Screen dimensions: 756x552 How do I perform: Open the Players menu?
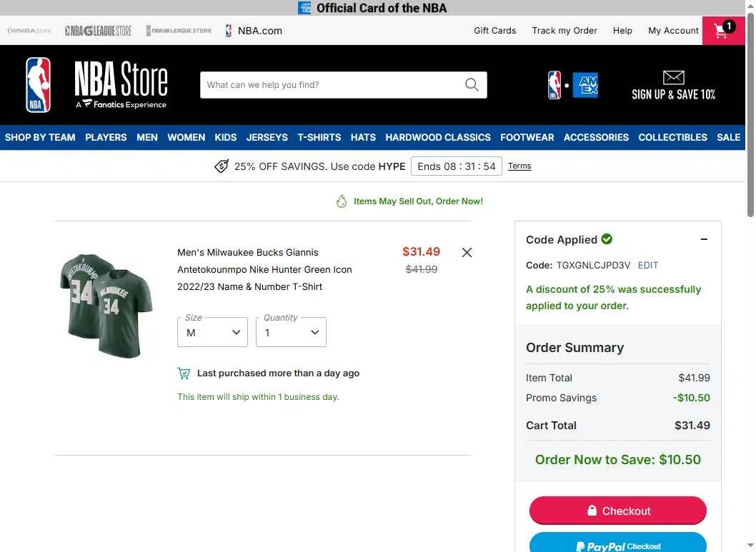pos(106,137)
